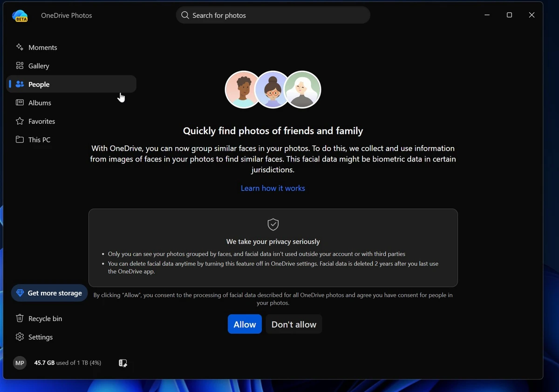
Task: Click the glasses-wearing face avatar
Action: (272, 90)
